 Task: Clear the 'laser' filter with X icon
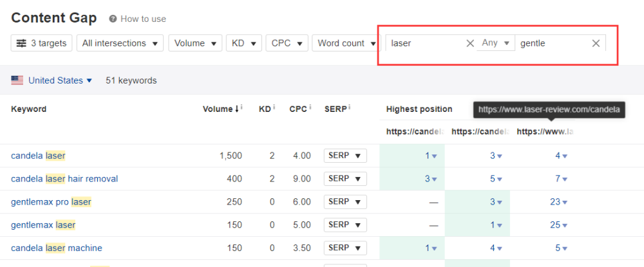click(470, 43)
